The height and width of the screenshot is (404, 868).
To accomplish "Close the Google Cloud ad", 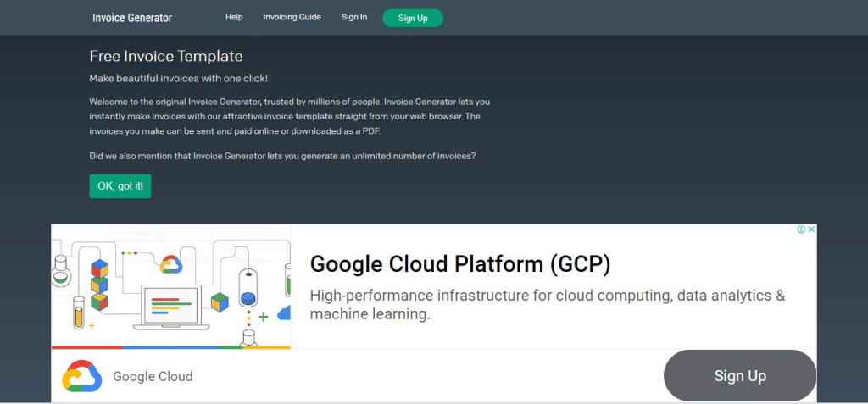I will [811, 230].
